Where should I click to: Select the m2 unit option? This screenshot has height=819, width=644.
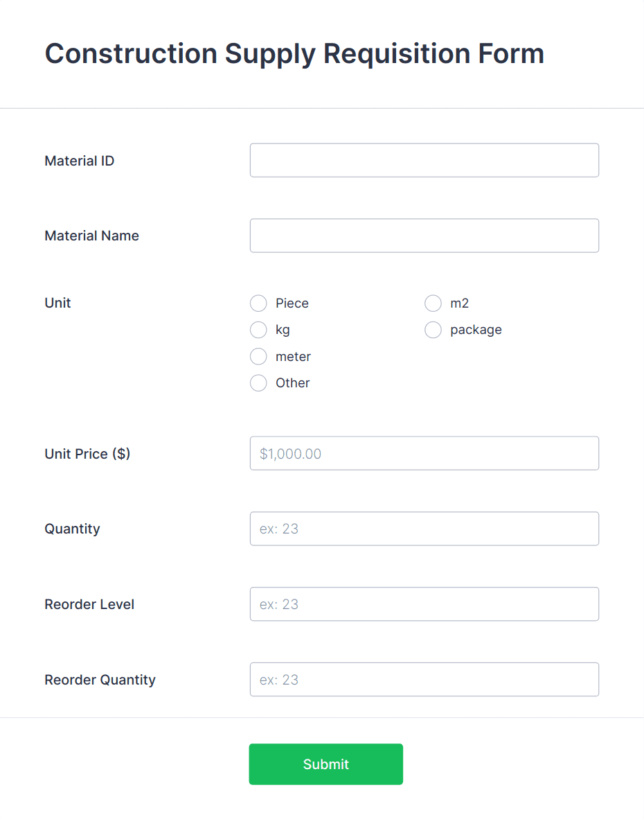click(x=433, y=303)
